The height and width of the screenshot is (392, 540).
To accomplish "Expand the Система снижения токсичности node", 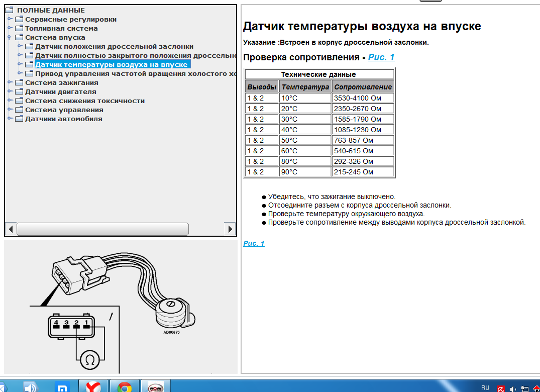I will point(10,101).
